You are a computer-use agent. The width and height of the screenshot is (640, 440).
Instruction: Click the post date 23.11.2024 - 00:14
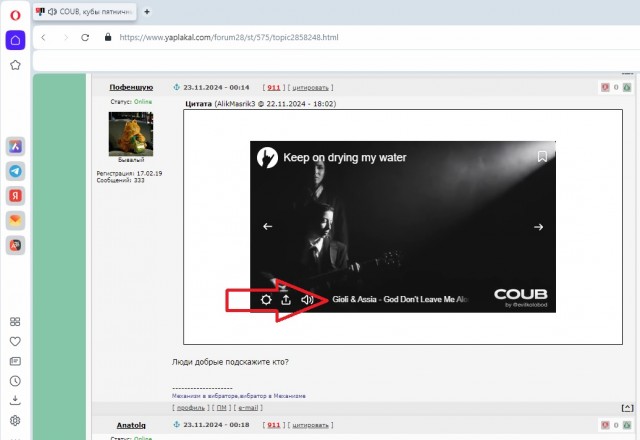coord(216,87)
